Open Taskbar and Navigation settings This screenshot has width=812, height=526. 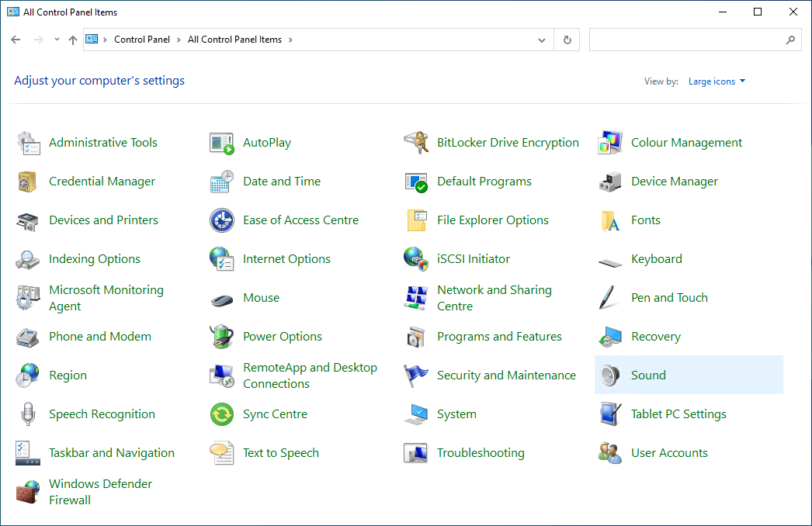(x=112, y=452)
